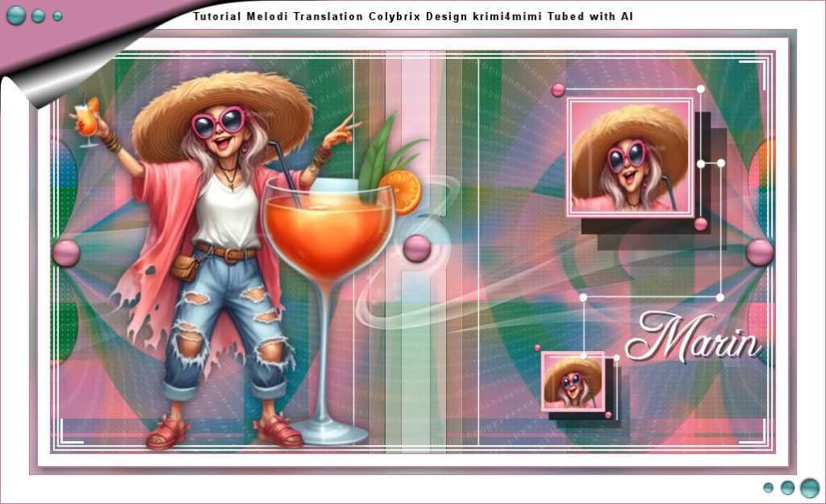Click the smallest teal orb at bottom-right
Image resolution: width=826 pixels, height=504 pixels.
pyautogui.click(x=768, y=488)
